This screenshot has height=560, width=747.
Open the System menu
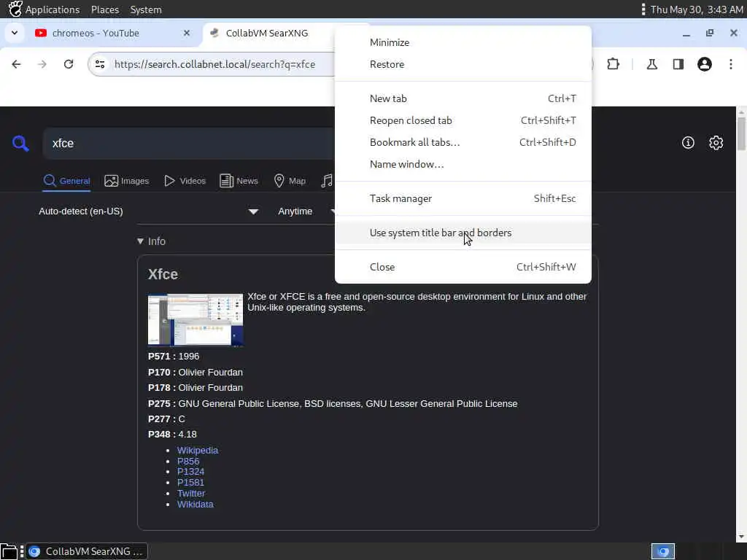coord(146,9)
